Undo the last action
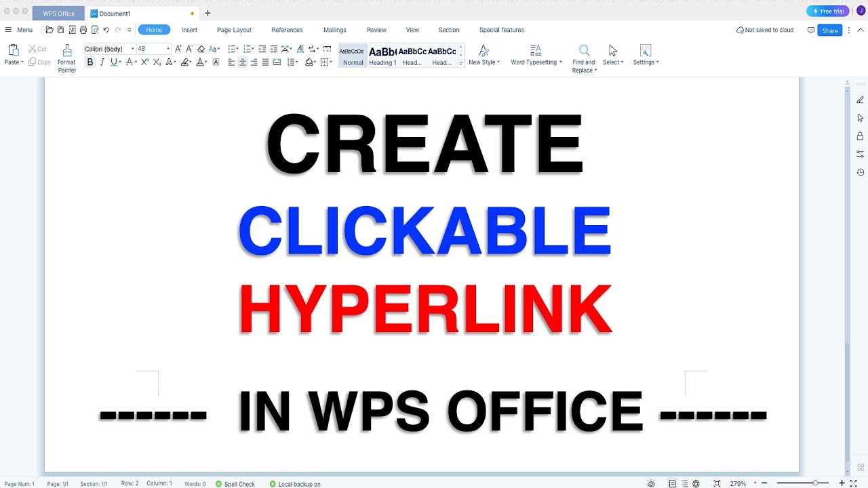The height and width of the screenshot is (488, 868). pyautogui.click(x=106, y=30)
